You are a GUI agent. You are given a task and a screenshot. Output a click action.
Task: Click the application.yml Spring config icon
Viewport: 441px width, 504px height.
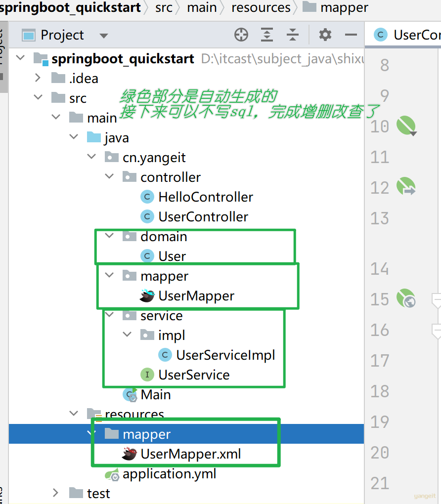pyautogui.click(x=112, y=474)
